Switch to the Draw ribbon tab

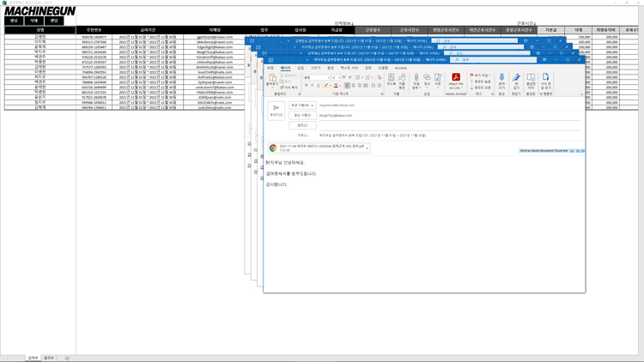click(x=315, y=68)
